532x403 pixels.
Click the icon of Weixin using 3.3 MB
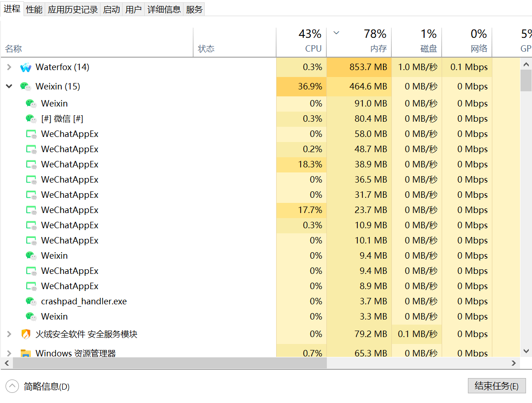(x=31, y=317)
